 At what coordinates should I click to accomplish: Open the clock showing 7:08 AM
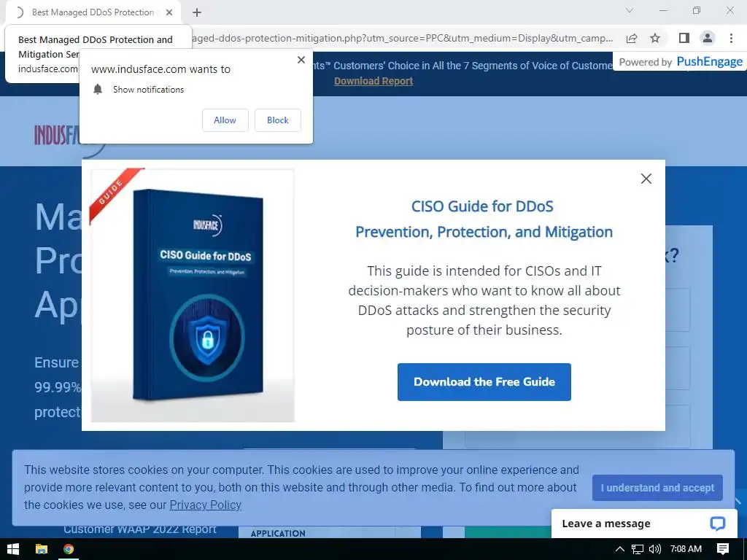coord(686,549)
